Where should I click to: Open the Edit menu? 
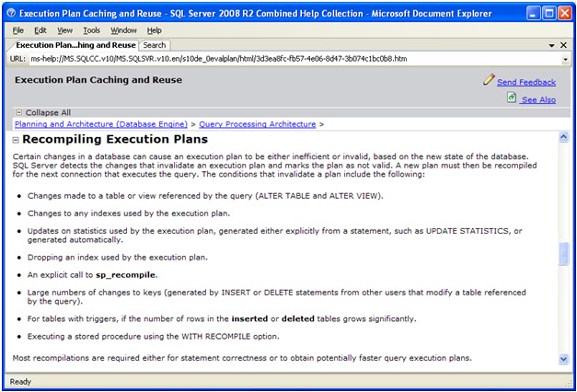tap(40, 30)
